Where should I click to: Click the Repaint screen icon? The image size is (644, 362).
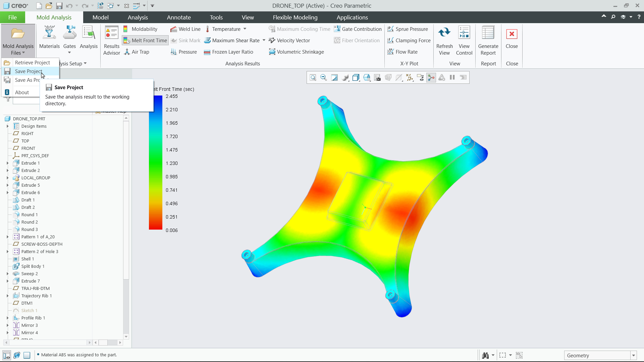click(x=334, y=78)
